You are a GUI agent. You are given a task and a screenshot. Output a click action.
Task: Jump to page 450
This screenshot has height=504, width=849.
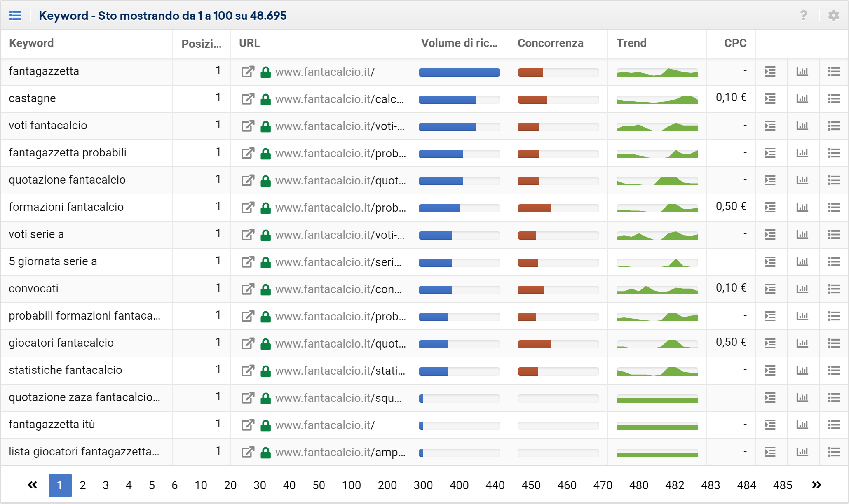[531, 485]
